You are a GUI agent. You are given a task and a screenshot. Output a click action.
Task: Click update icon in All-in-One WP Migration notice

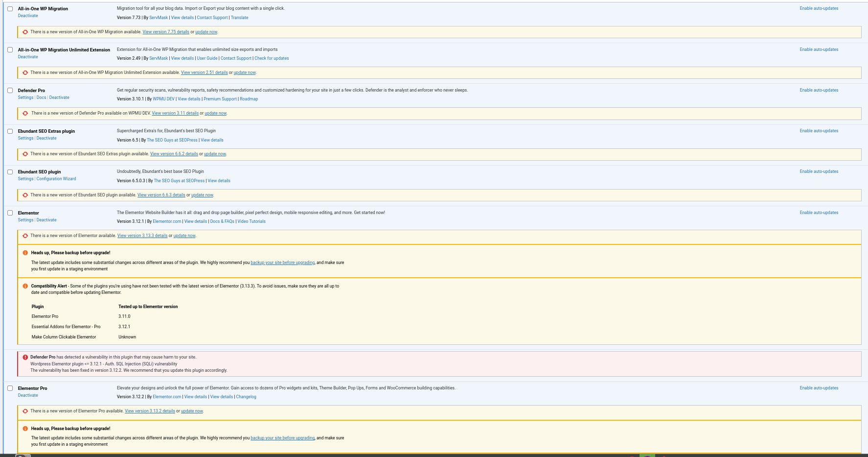25,32
